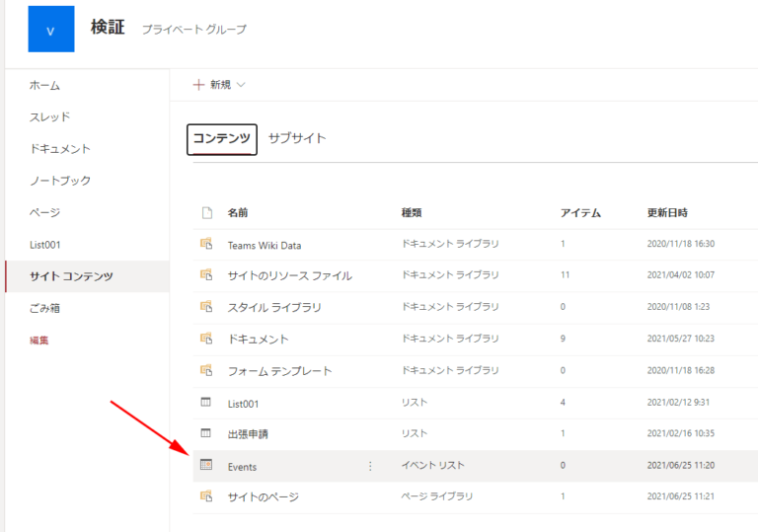The width and height of the screenshot is (758, 532).
Task: Click the スタイル ライブラリ library icon
Action: (206, 307)
